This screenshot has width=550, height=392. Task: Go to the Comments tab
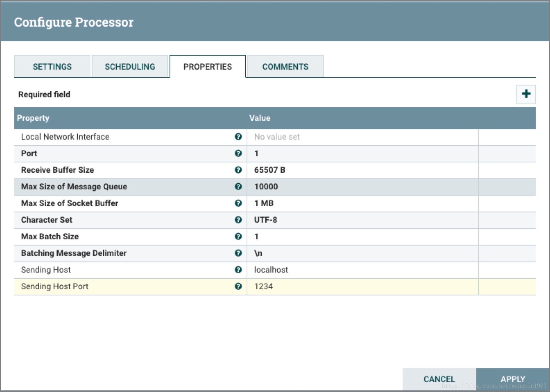285,66
